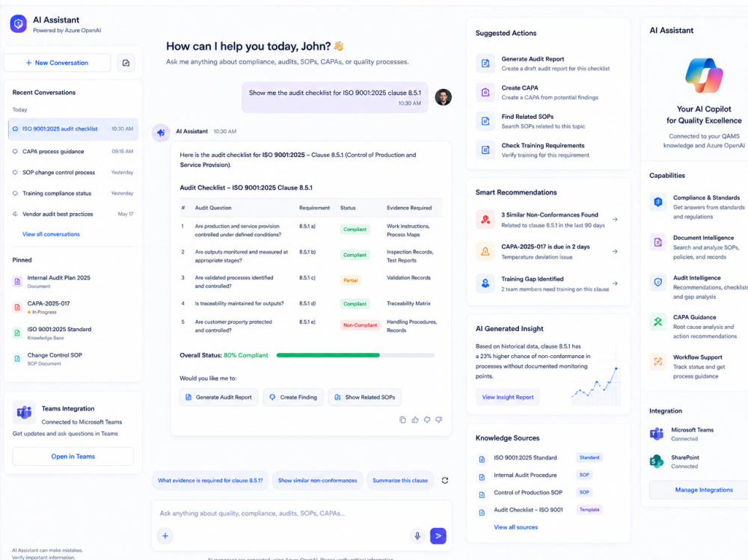This screenshot has height=560, width=748.
Task: Click the Document Intelligence capability icon
Action: (x=657, y=242)
